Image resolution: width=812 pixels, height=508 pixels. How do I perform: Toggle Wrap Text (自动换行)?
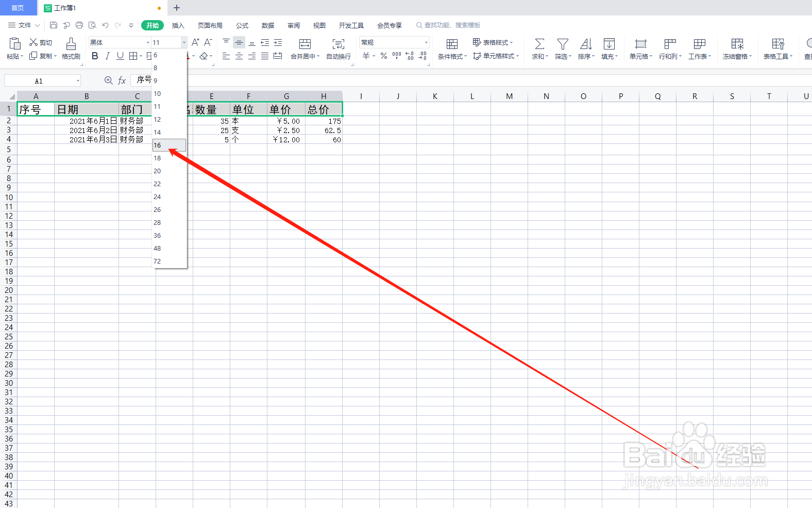tap(339, 48)
